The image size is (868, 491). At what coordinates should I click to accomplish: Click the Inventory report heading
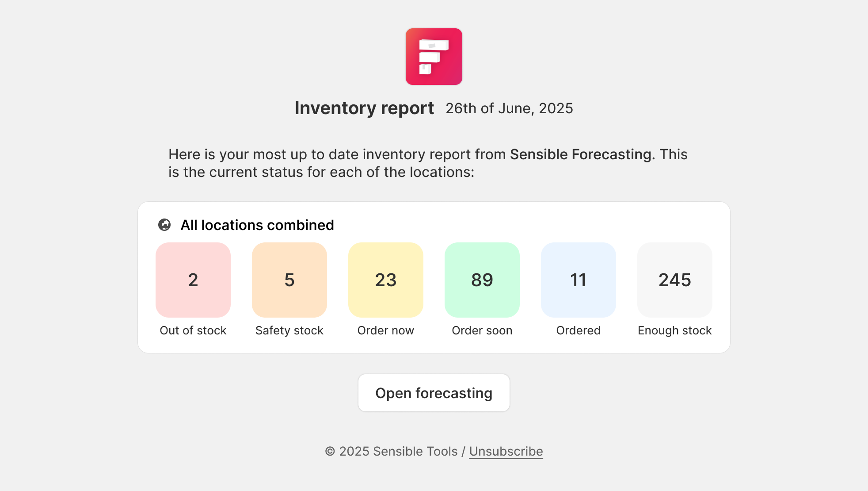pos(364,108)
